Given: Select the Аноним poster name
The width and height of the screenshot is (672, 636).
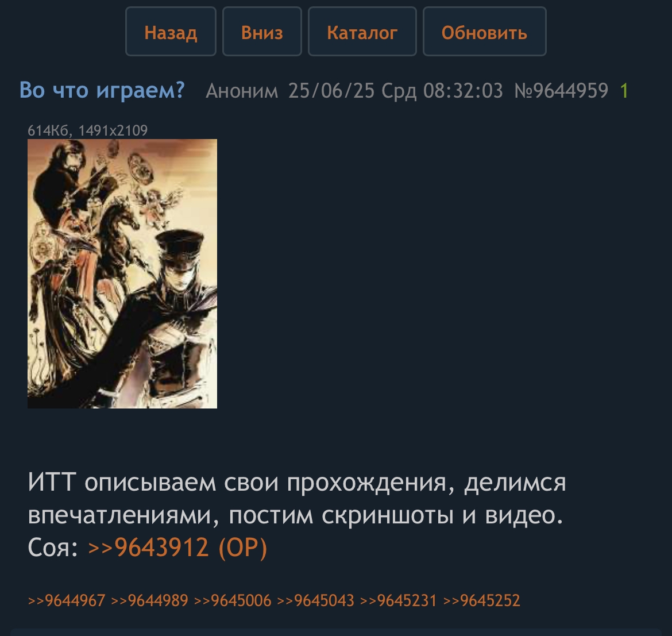Looking at the screenshot, I should [x=242, y=91].
